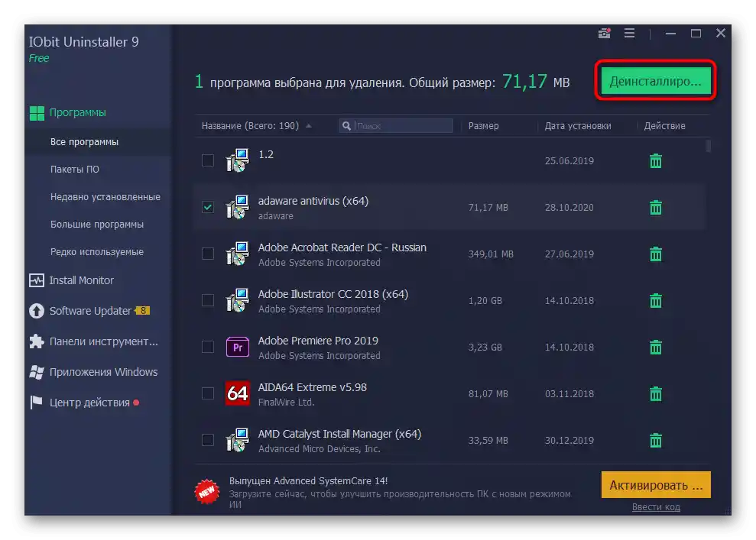
Task: Check the Adobe Acrobat Reader DC checkbox
Action: (208, 254)
